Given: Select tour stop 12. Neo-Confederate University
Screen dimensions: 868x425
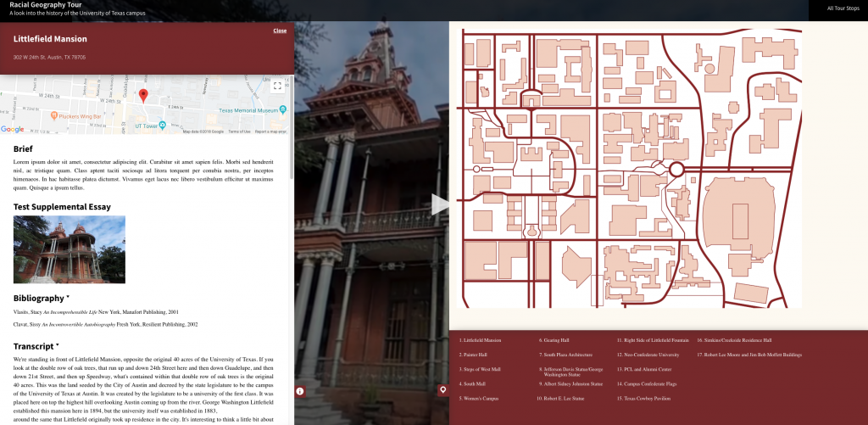Looking at the screenshot, I should click(648, 355).
